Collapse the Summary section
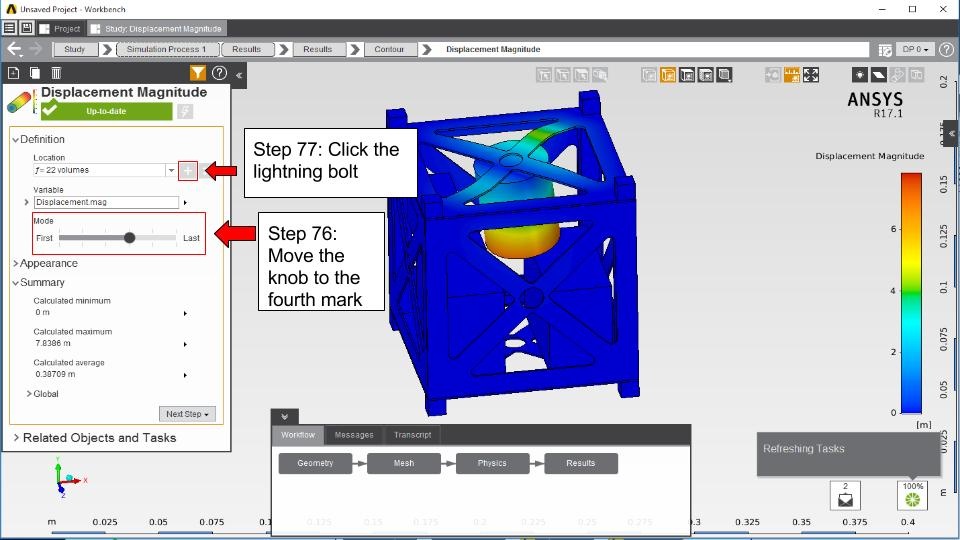960x540 pixels. pos(15,283)
